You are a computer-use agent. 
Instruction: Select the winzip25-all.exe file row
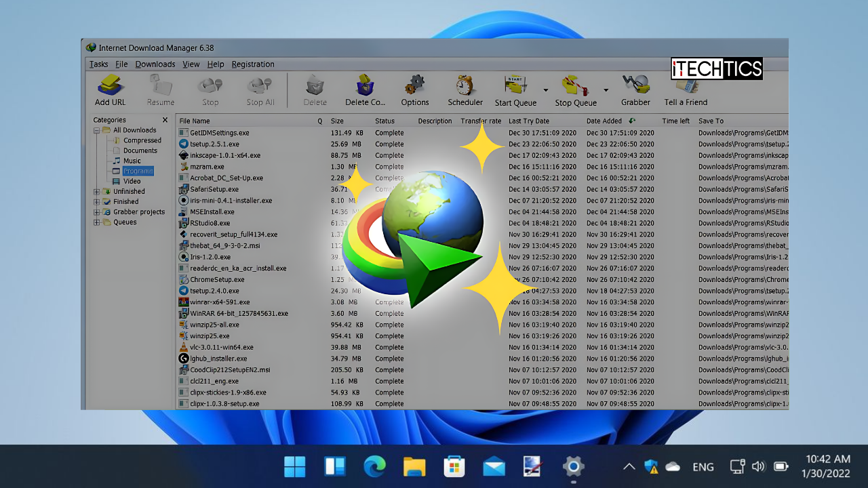[482, 325]
